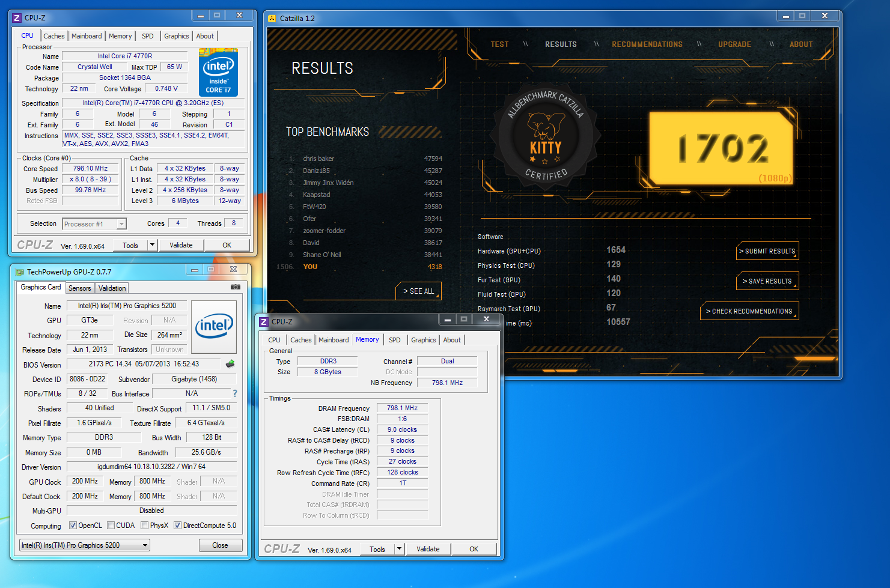Screen dimensions: 890x588
Task: Click Validate button in top CPU-Z window
Action: coord(181,245)
